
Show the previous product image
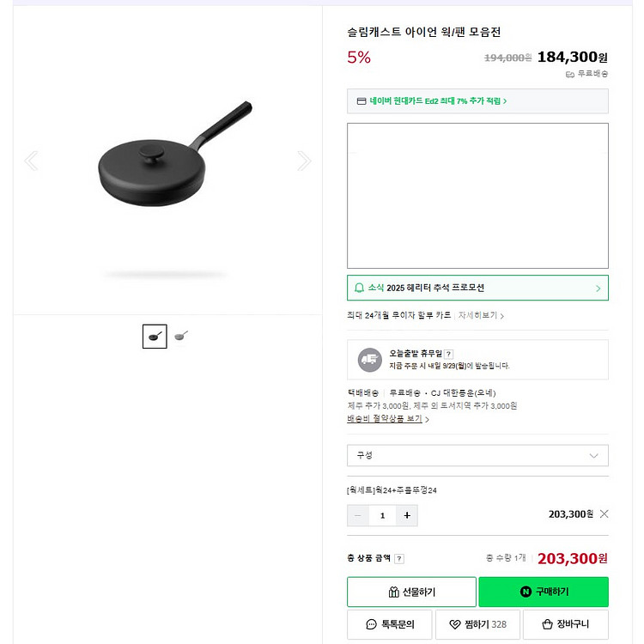(x=31, y=161)
